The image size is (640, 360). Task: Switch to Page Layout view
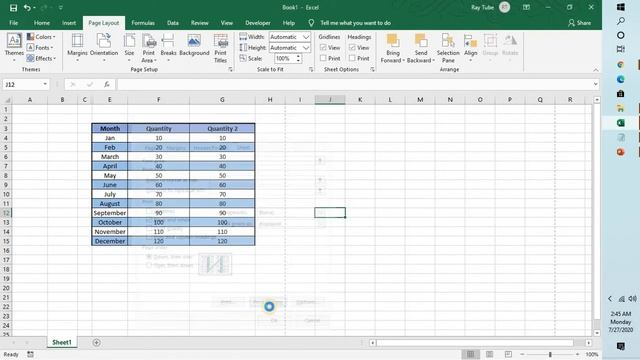point(489,354)
